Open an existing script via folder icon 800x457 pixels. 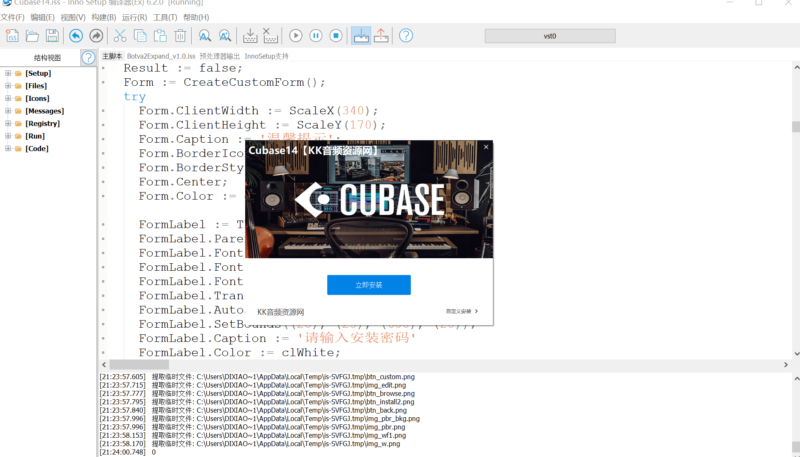[x=32, y=36]
